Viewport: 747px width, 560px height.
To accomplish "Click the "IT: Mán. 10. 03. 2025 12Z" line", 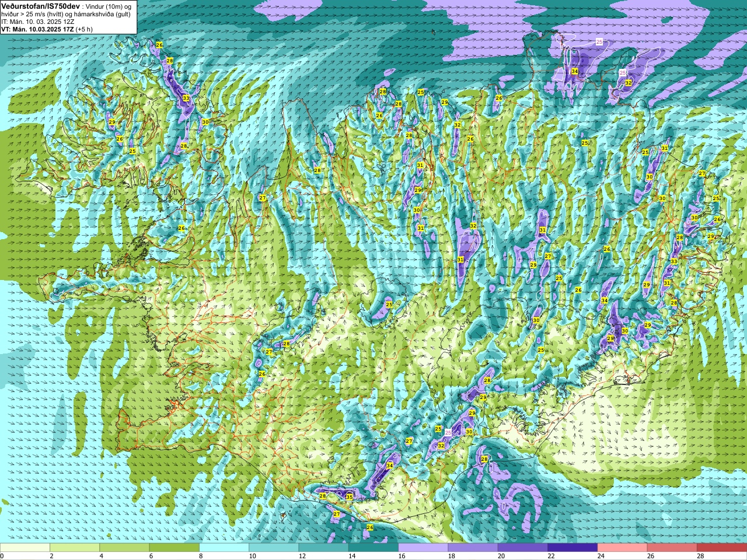I will pyautogui.click(x=38, y=21).
